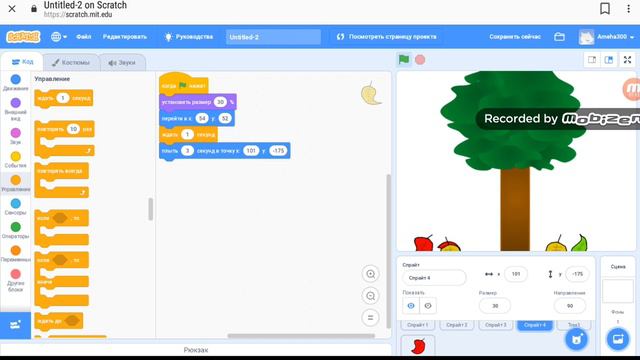Open the Рюкзак backpack panel
This screenshot has width=640, height=360.
196,350
